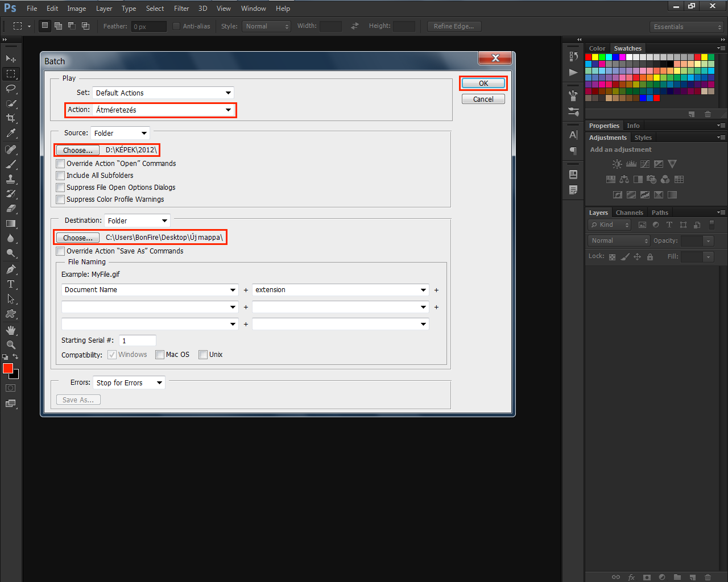Expand the Destination Folder dropdown
The image size is (728, 582).
pos(137,221)
